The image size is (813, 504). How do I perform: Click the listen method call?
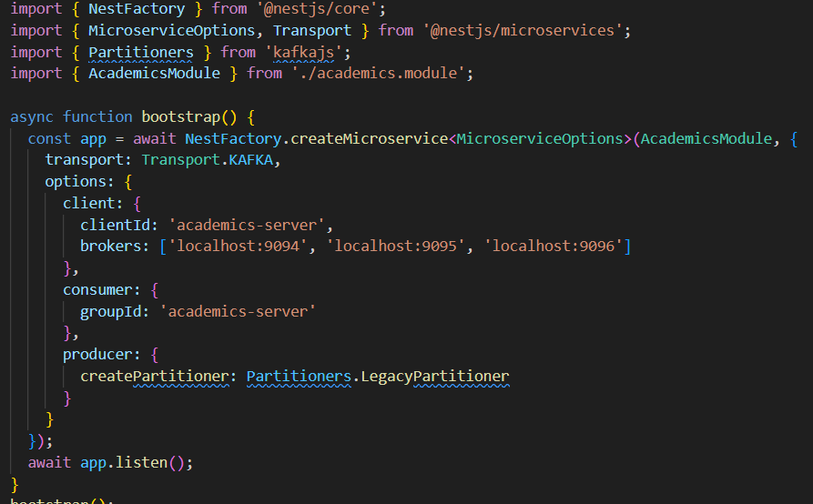[141, 462]
